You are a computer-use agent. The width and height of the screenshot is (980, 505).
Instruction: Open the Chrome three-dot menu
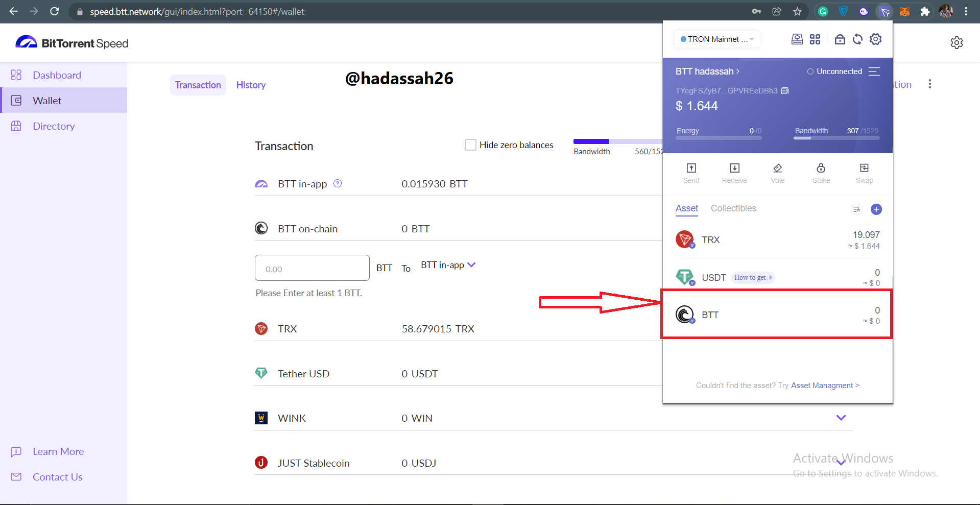point(966,11)
